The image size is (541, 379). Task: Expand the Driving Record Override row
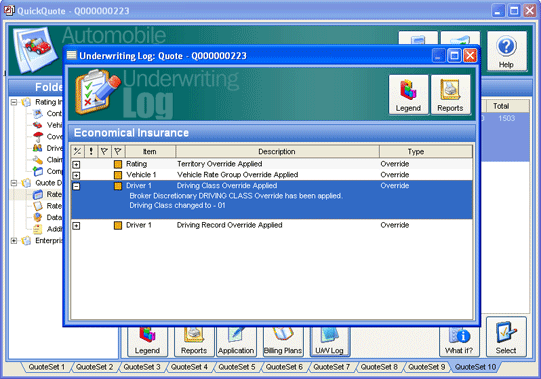click(x=76, y=226)
